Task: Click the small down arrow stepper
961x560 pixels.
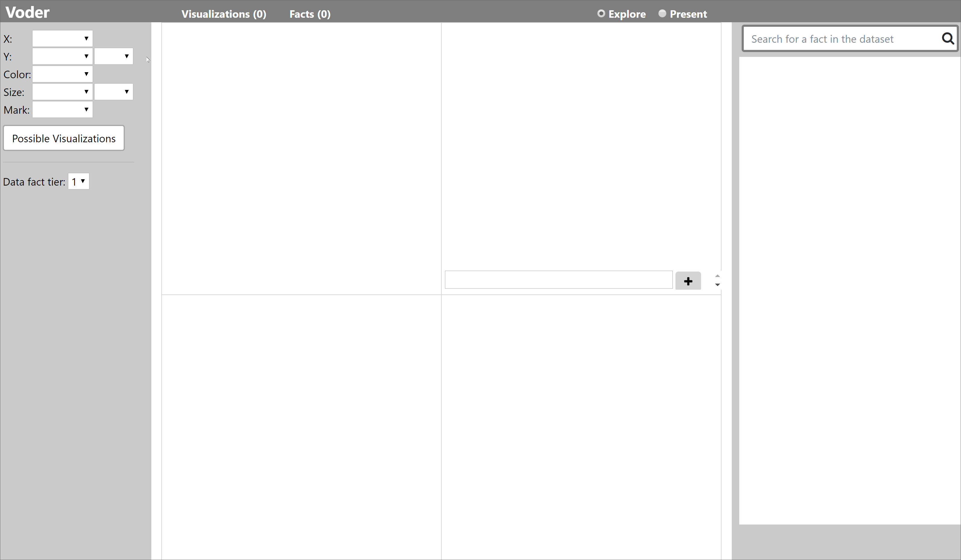Action: (717, 285)
